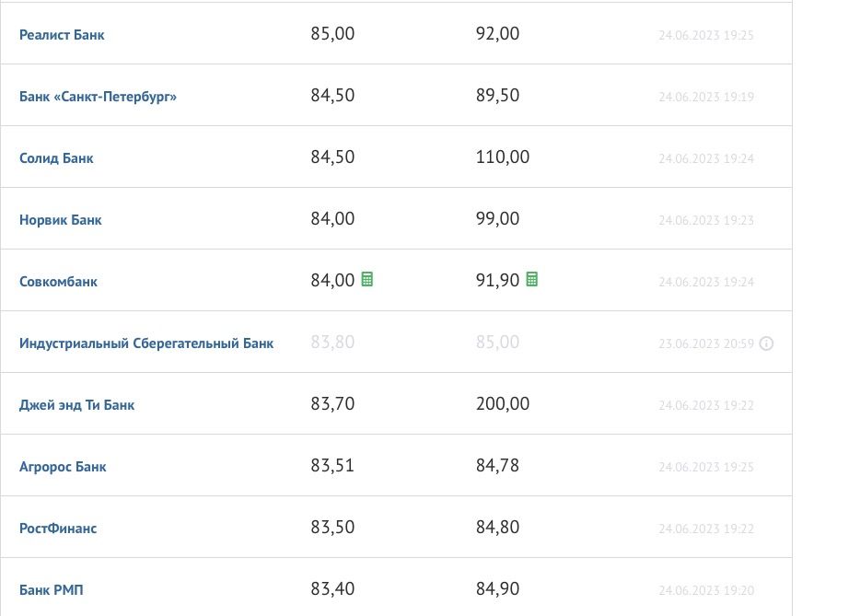Select the Норвик Банк link

[x=61, y=220]
